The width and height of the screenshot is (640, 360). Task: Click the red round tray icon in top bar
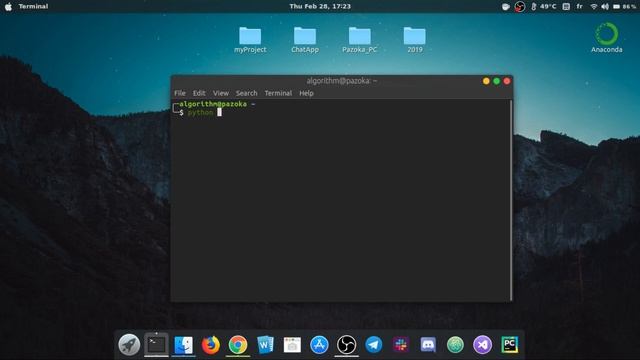(520, 7)
